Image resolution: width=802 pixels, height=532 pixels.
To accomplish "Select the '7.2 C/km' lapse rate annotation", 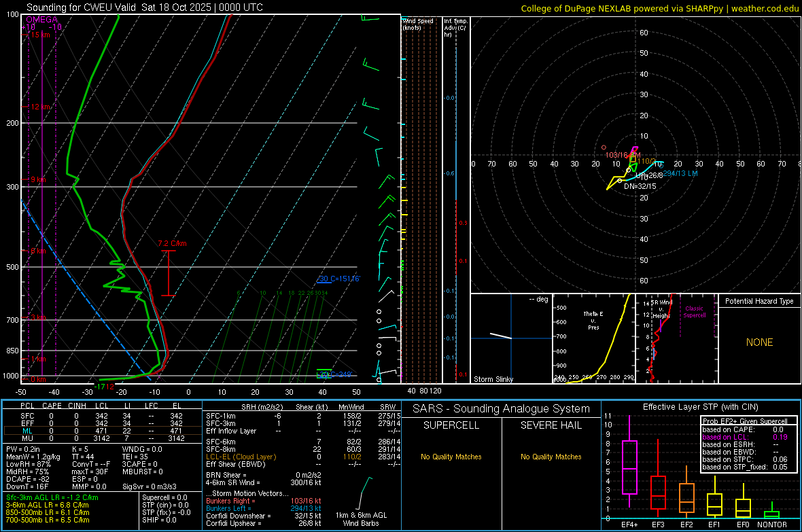I will (173, 243).
